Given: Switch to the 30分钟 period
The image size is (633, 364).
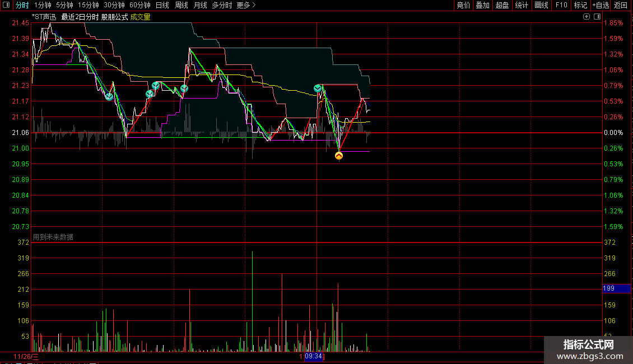Looking at the screenshot, I should pyautogui.click(x=114, y=5).
